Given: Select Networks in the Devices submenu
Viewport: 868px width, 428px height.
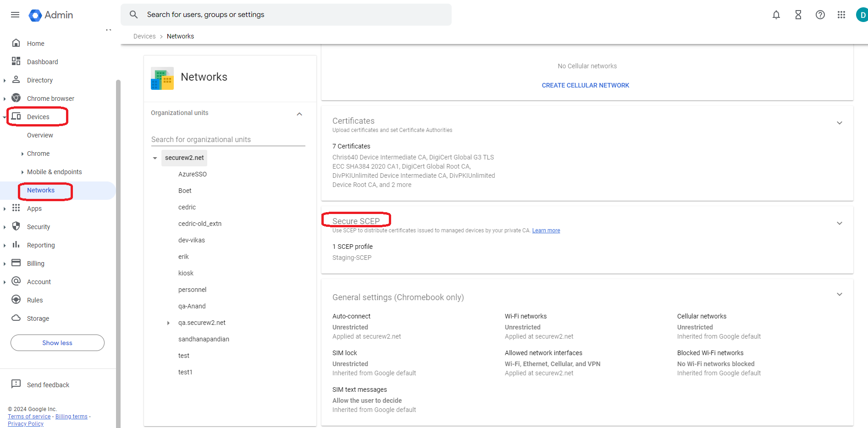Looking at the screenshot, I should 41,190.
